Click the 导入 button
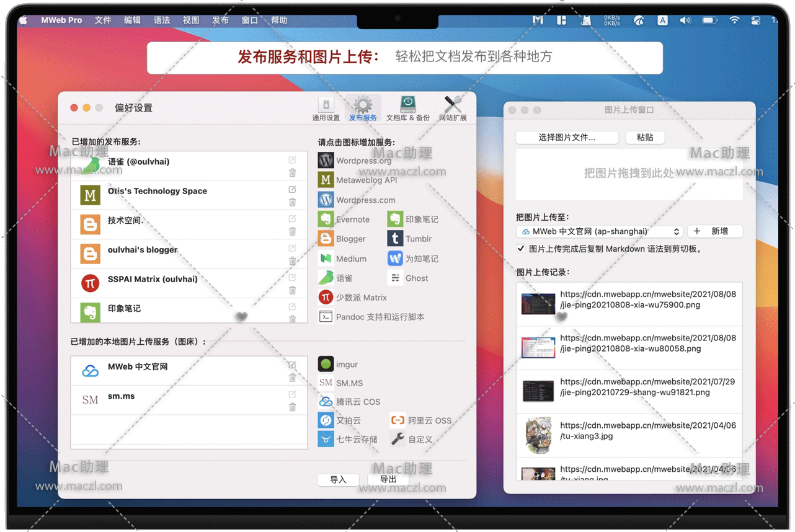This screenshot has width=795, height=532. pos(338,480)
